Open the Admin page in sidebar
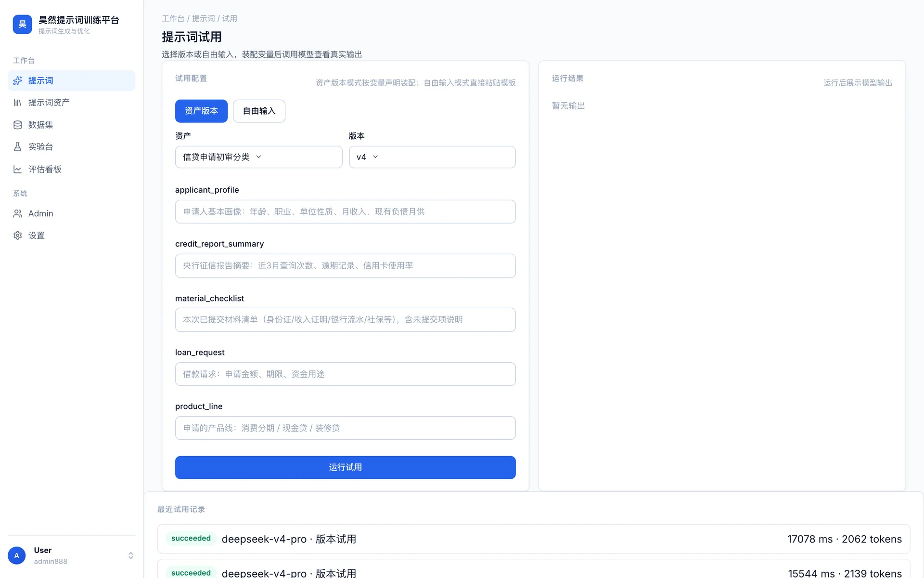The height and width of the screenshot is (578, 924). (71, 213)
